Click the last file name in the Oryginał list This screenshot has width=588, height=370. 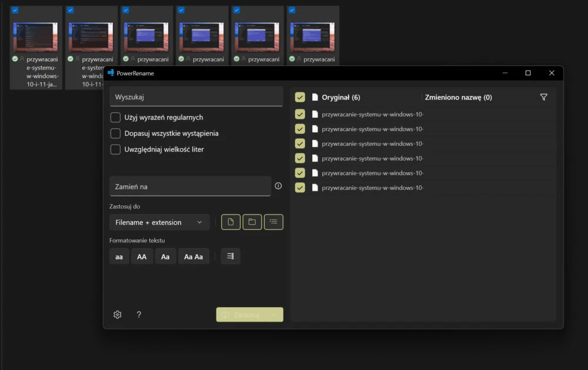[372, 188]
